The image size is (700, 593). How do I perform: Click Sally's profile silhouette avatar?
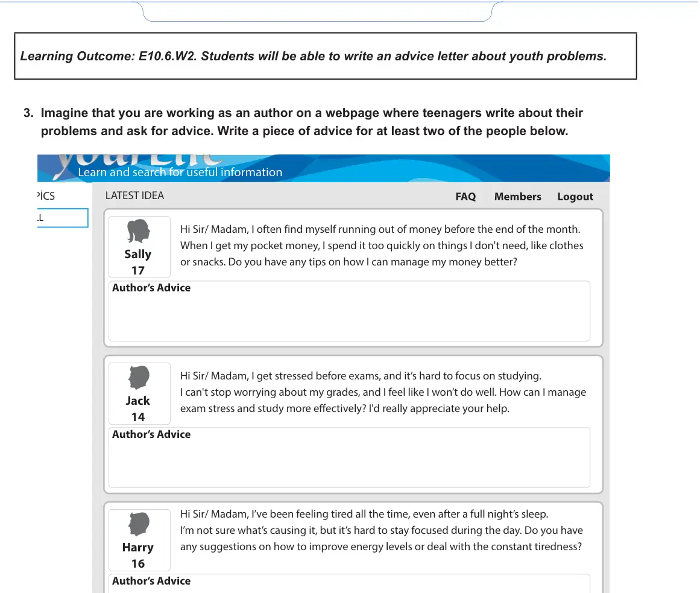click(x=138, y=231)
